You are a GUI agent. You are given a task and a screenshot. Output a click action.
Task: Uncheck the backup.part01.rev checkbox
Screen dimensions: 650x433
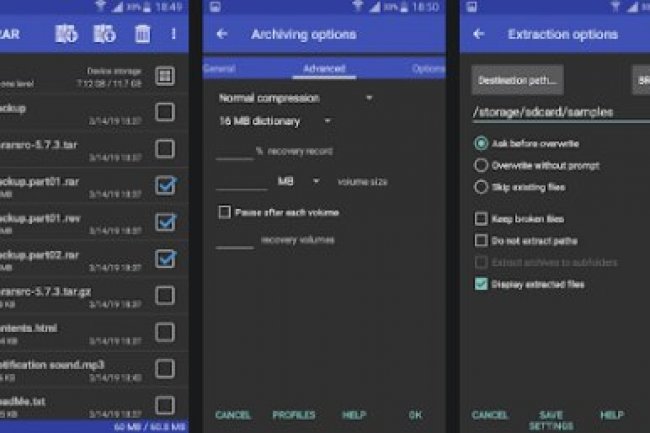[165, 222]
